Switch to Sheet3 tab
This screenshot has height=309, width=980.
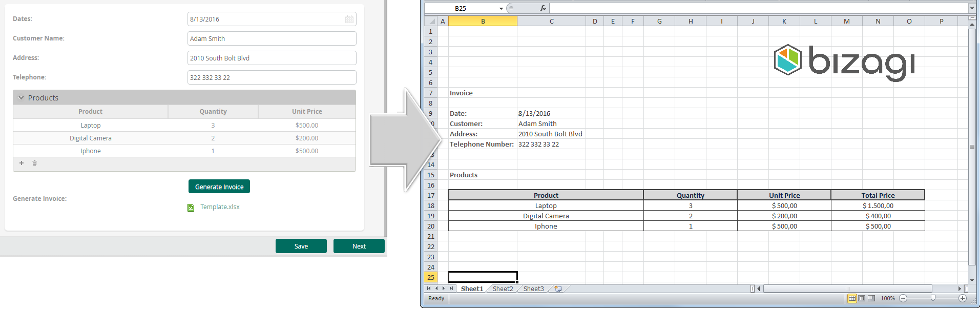tap(533, 289)
